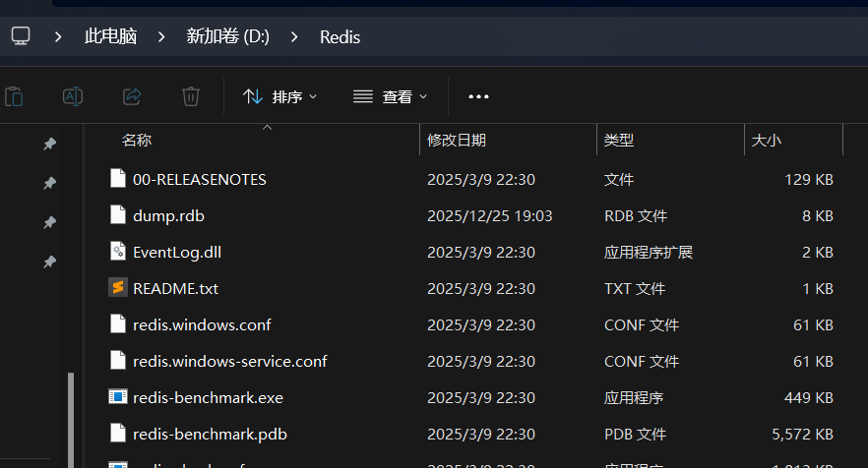Screen dimensions: 868x468
Task: Click the 449 KB size cell
Action: point(809,398)
